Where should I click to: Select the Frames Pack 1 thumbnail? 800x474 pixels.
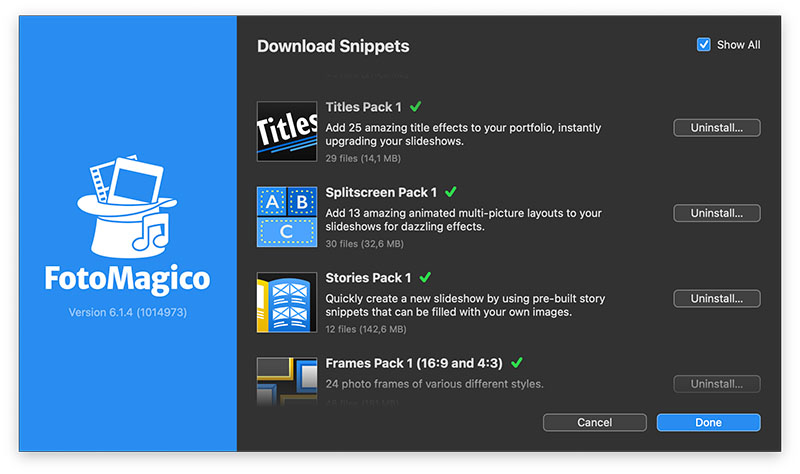tap(287, 381)
